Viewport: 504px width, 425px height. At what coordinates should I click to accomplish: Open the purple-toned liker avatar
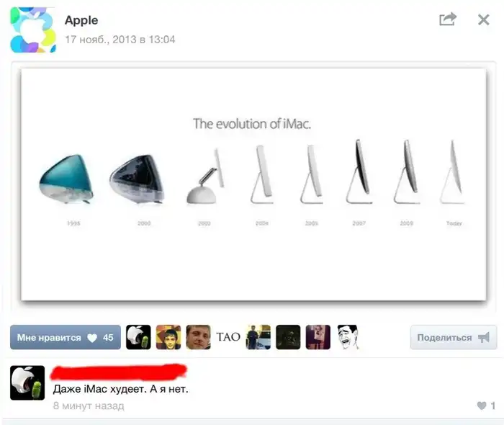tap(318, 337)
